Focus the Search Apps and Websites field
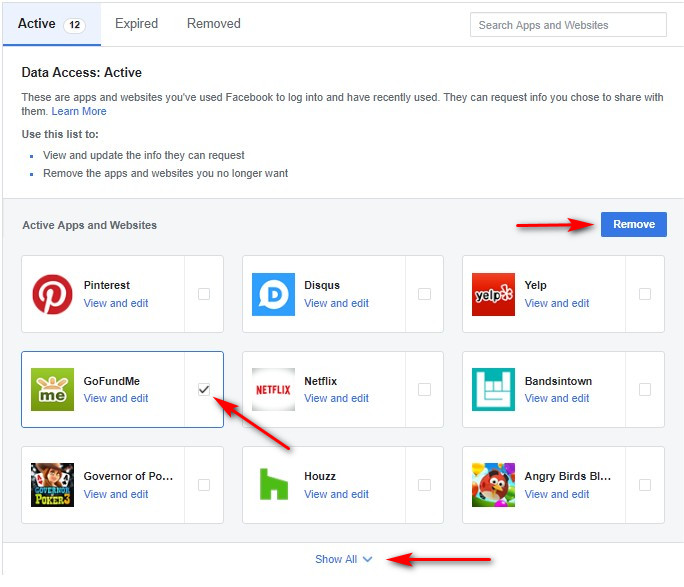Screen dimensions: 684x587 [568, 25]
